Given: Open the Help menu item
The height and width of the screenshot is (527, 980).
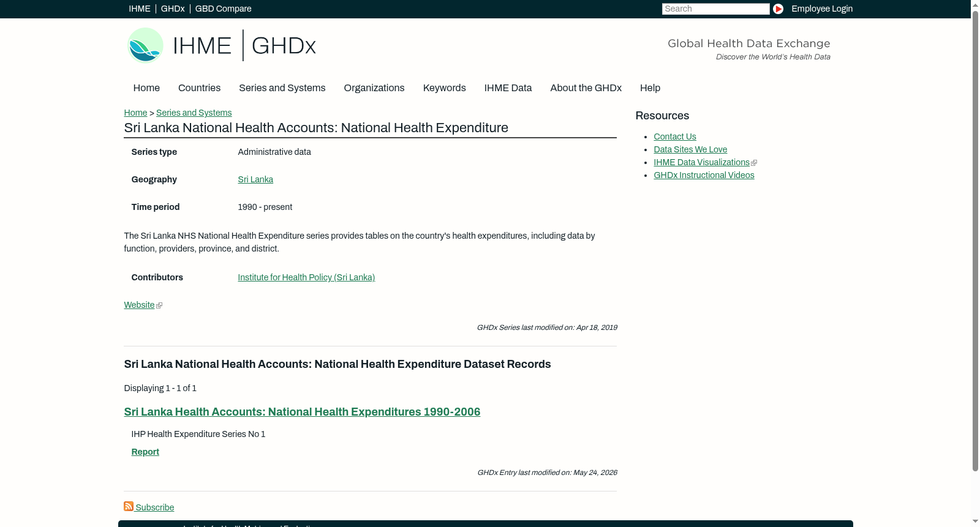Looking at the screenshot, I should [x=650, y=88].
